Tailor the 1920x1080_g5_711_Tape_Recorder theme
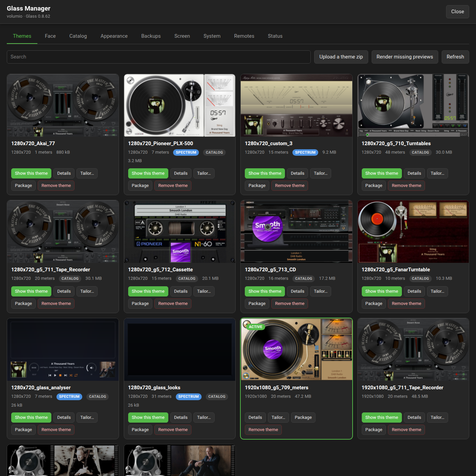The width and height of the screenshot is (476, 476). click(437, 418)
